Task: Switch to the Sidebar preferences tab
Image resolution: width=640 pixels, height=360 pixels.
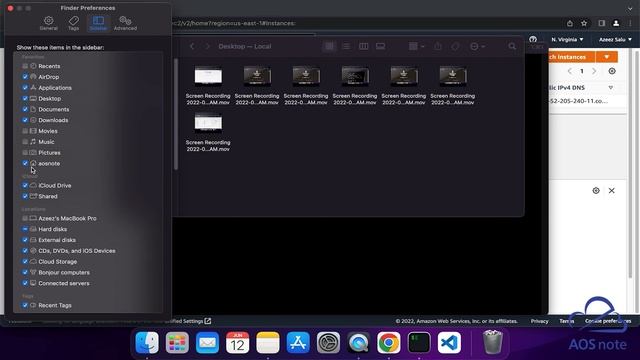Action: 98,23
